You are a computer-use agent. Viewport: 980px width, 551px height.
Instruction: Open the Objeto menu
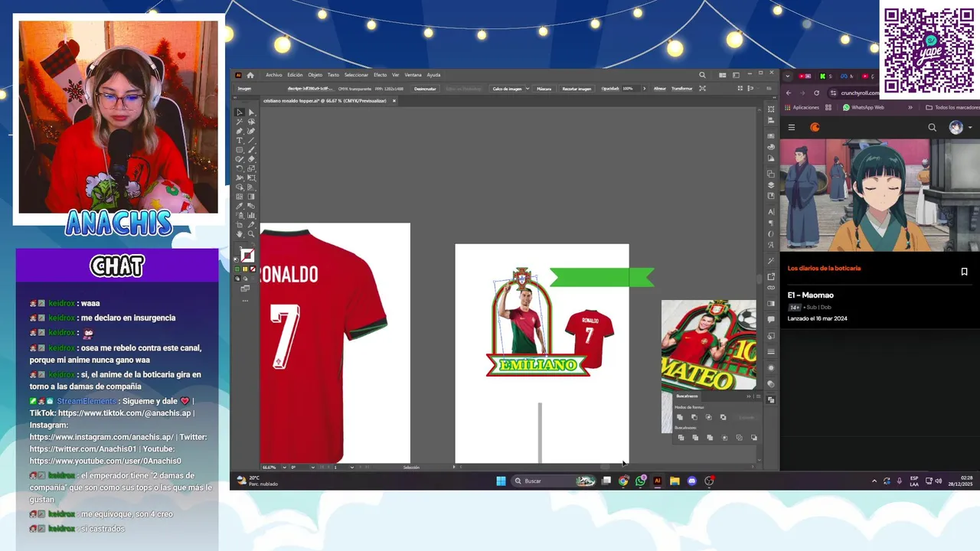pyautogui.click(x=315, y=75)
